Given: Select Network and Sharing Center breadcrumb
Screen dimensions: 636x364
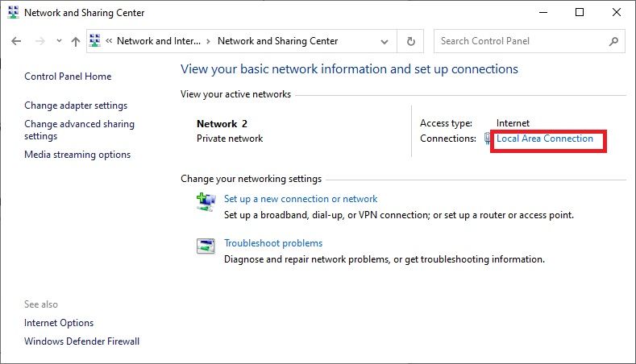Looking at the screenshot, I should click(277, 41).
